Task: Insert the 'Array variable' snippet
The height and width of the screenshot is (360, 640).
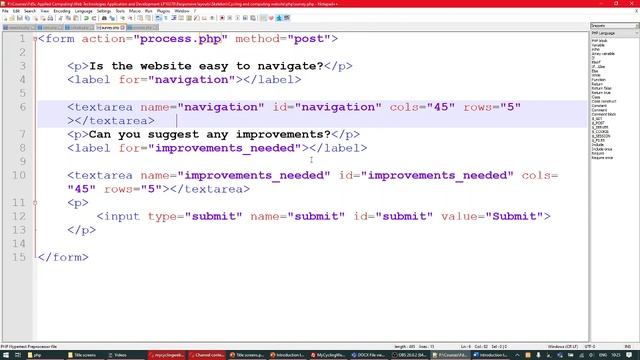Action: pyautogui.click(x=603, y=54)
